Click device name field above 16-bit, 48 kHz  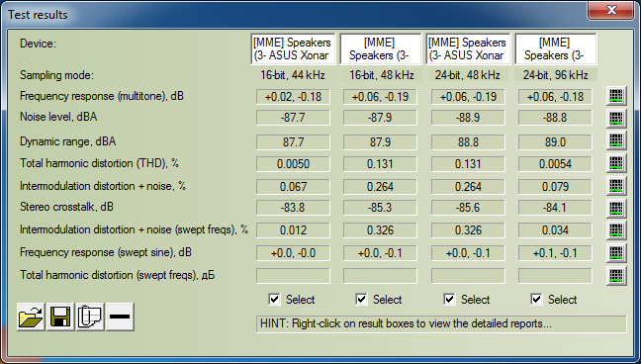tap(381, 49)
